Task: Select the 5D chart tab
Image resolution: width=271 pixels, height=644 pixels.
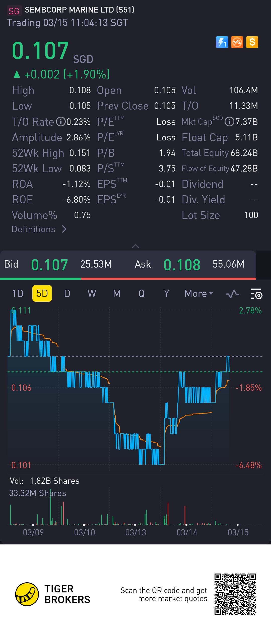Action: tap(42, 294)
